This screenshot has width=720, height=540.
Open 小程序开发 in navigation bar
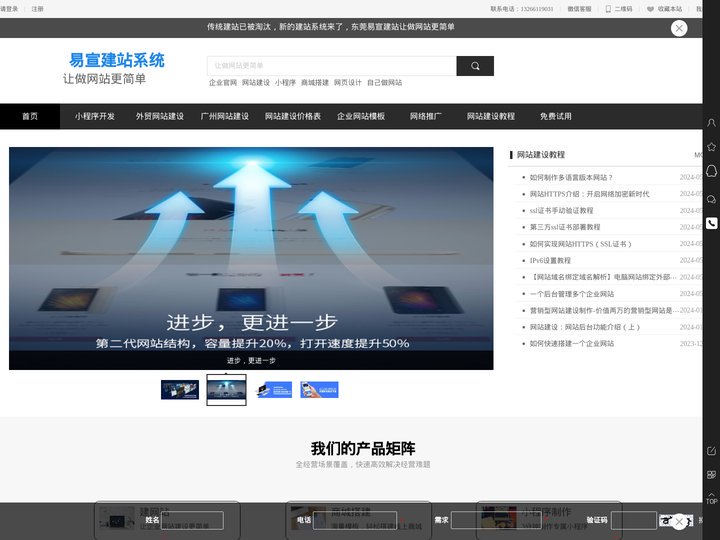[x=95, y=116]
